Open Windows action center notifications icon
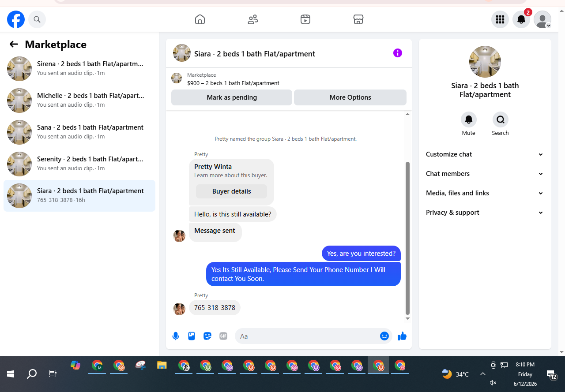The width and height of the screenshot is (565, 392). coord(552,375)
